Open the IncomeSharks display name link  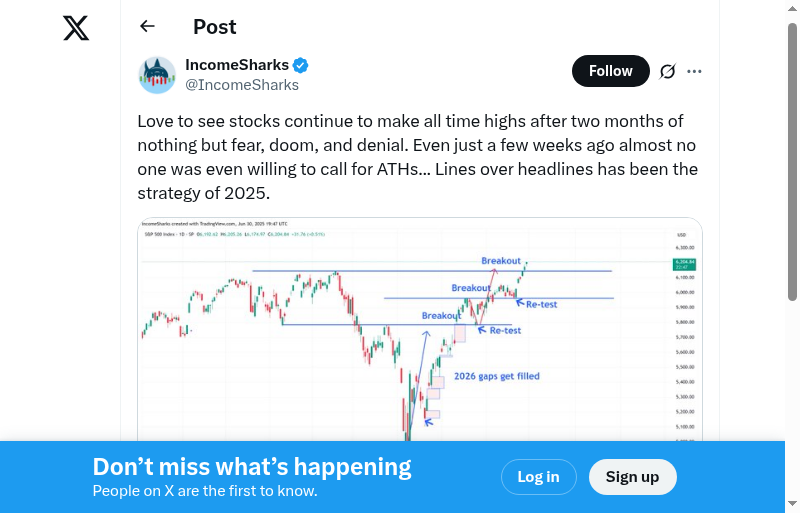click(x=236, y=65)
